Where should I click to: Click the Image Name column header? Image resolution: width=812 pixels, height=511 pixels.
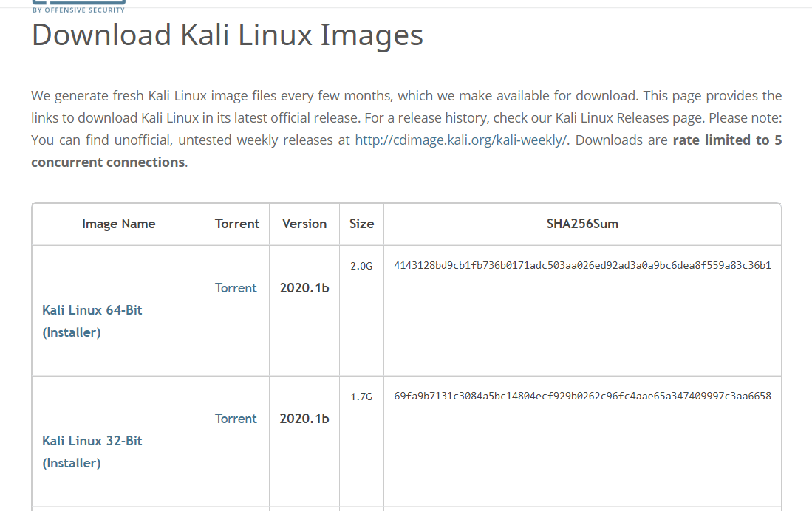pyautogui.click(x=118, y=224)
